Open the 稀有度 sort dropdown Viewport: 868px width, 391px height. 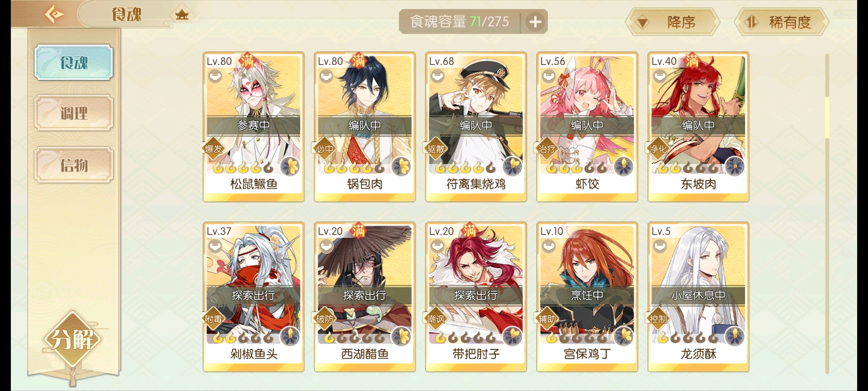(x=781, y=22)
